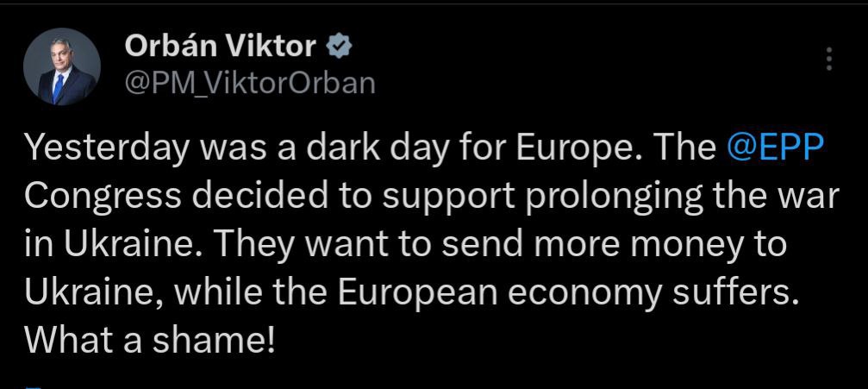Click the word "prolonging" in the tweet
868x389 pixels.
[x=616, y=197]
